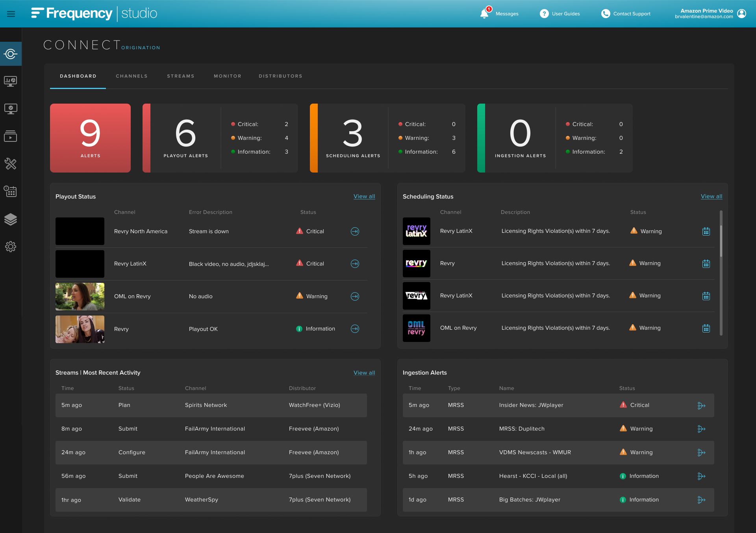The image size is (756, 533).
Task: Click the Insider News: JWplayer name
Action: tap(531, 405)
